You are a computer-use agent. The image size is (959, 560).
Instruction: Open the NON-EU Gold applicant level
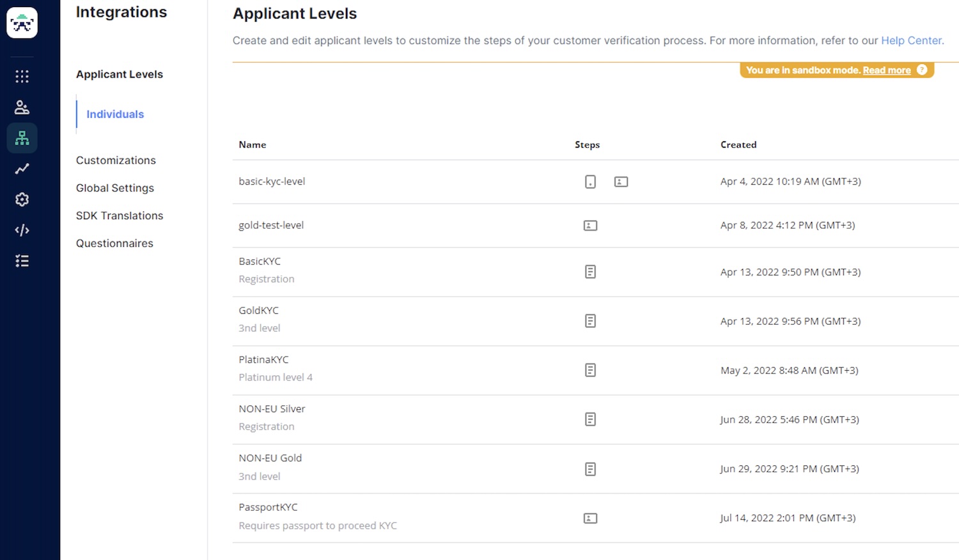(x=270, y=458)
